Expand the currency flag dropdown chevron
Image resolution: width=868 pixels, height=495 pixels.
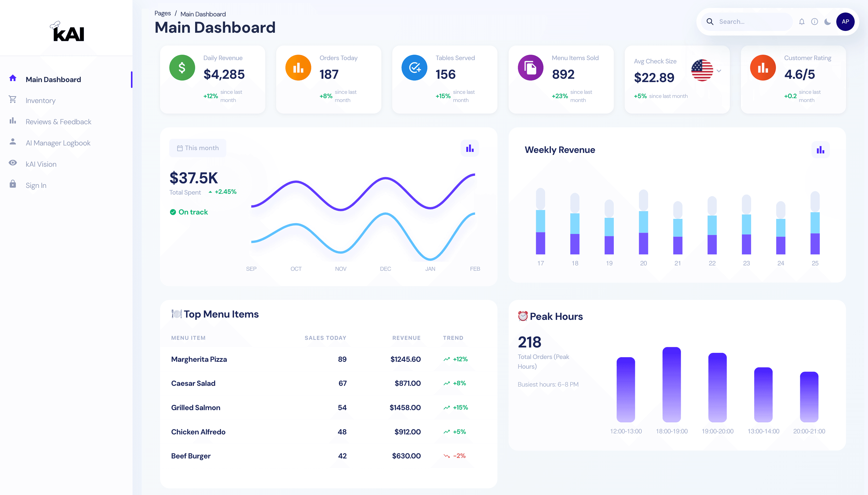(x=719, y=71)
